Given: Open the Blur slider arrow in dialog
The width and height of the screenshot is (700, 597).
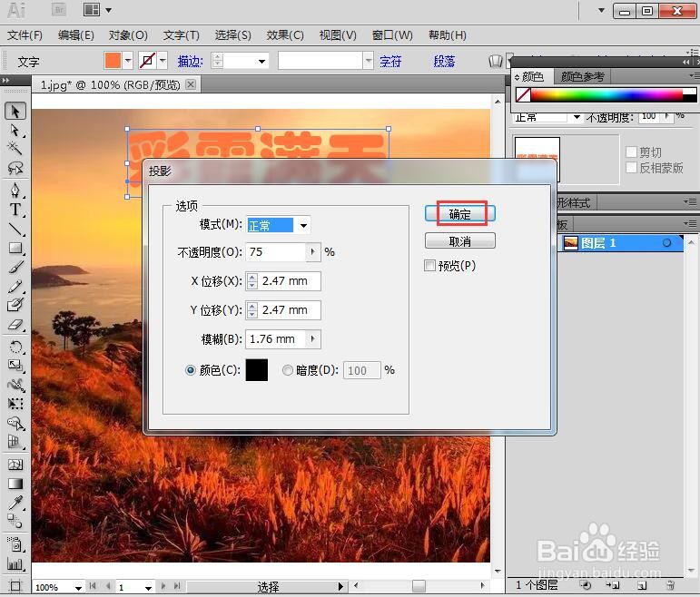Looking at the screenshot, I should tap(312, 339).
